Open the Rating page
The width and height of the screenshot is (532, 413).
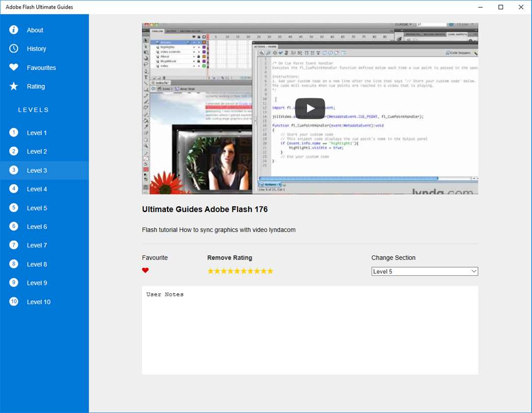pos(44,86)
